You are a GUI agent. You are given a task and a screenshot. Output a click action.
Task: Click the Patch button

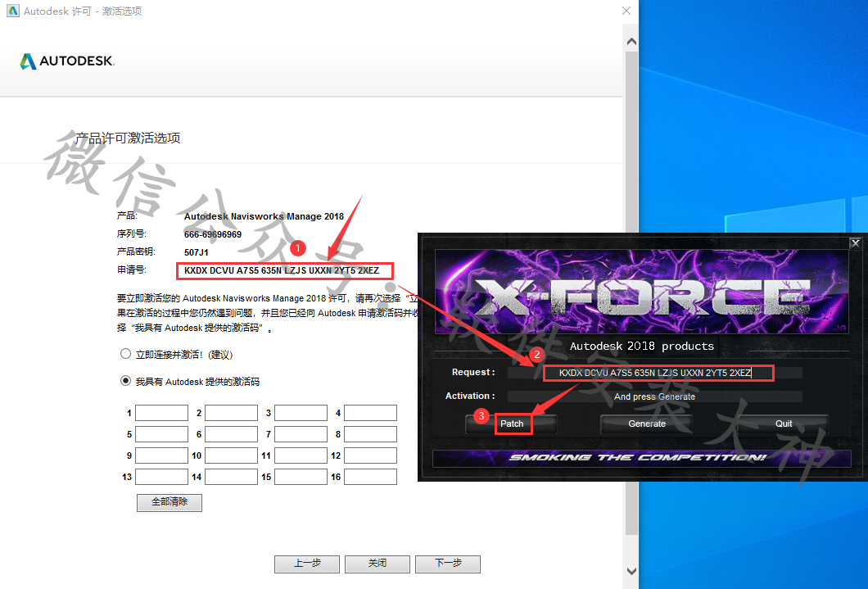pos(512,424)
